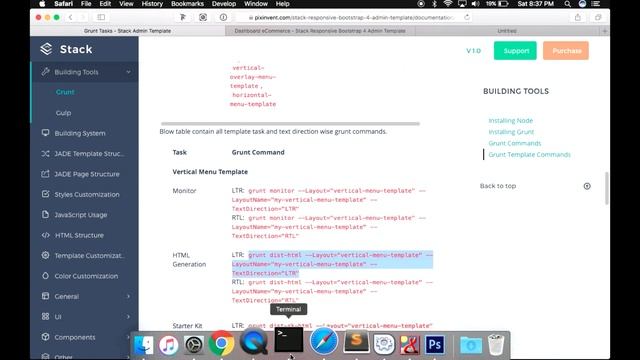Switch to Untitled tab

tap(507, 31)
